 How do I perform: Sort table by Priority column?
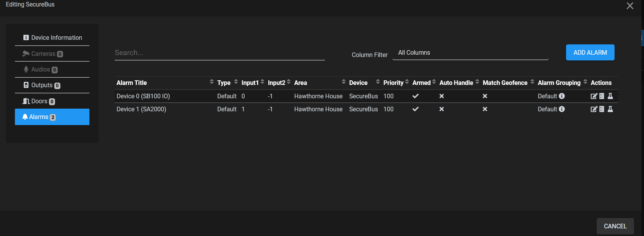(x=393, y=83)
